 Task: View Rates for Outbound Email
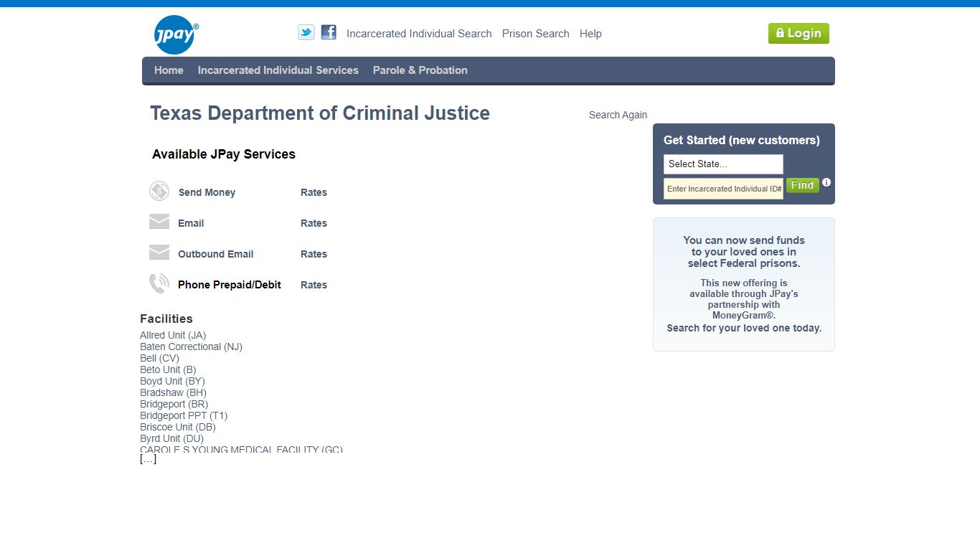[314, 254]
